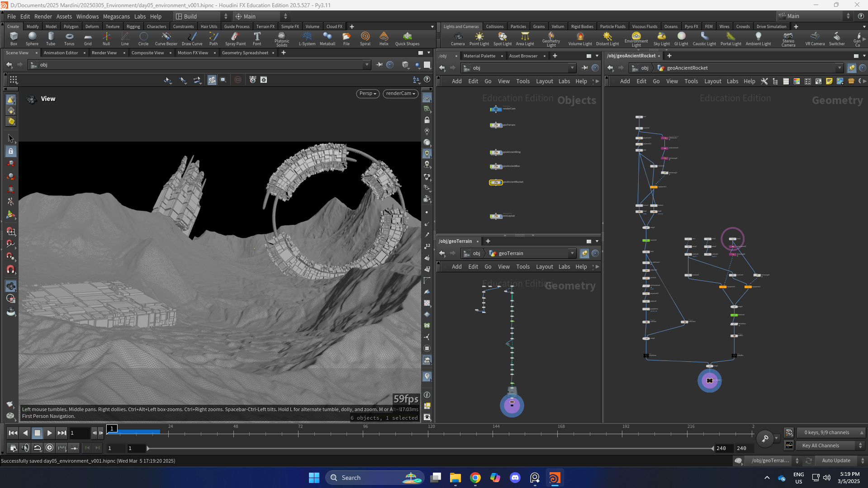The width and height of the screenshot is (868, 488).
Task: Click the Torus shelf tool
Action: 69,38
